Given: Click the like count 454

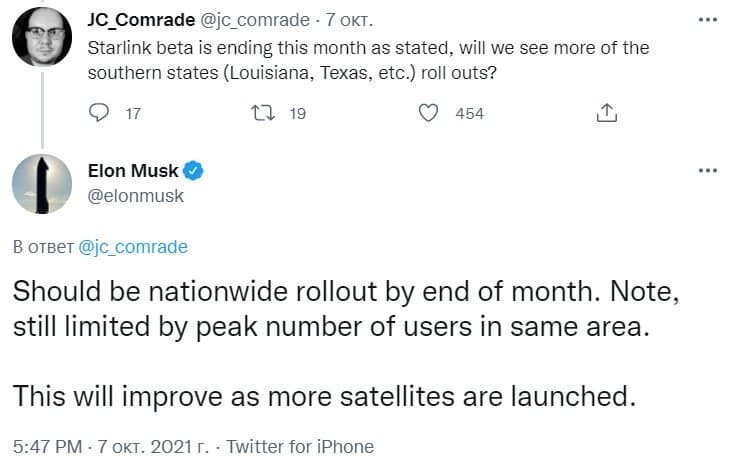Looking at the screenshot, I should 469,113.
